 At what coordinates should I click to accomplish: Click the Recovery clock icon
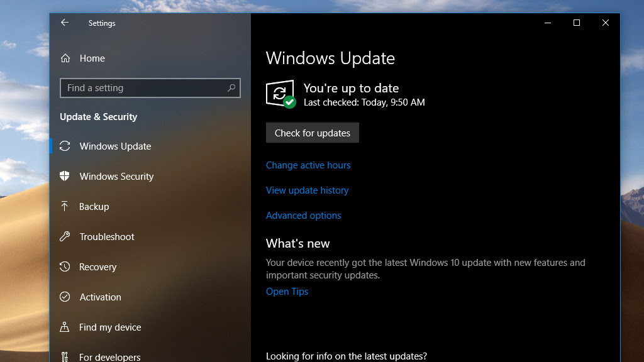(x=65, y=266)
